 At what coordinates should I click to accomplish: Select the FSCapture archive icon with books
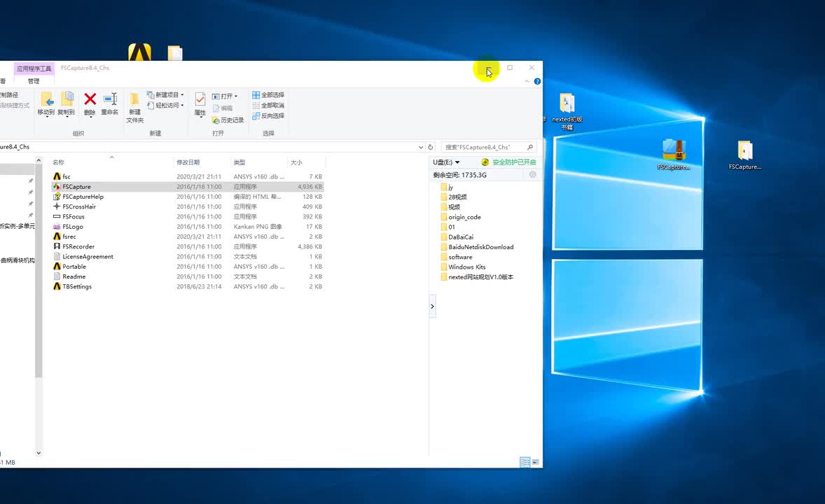click(x=674, y=154)
